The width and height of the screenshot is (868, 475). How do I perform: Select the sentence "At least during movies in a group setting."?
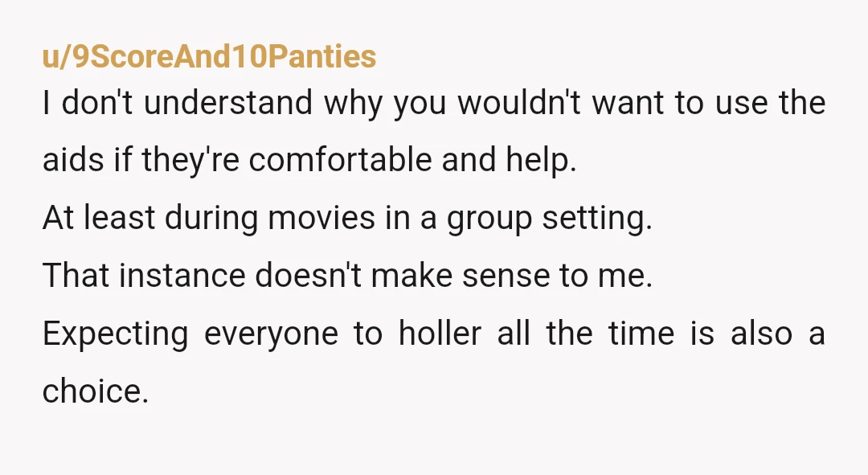click(x=348, y=218)
